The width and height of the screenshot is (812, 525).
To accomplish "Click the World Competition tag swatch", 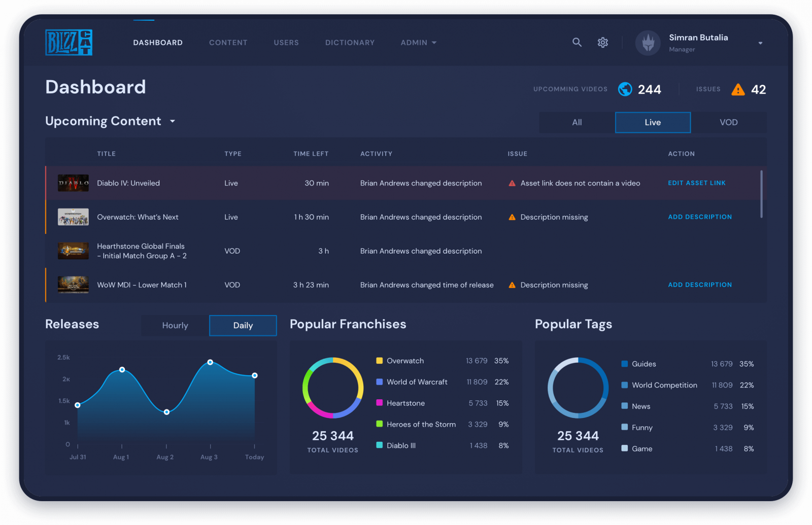I will tap(625, 385).
